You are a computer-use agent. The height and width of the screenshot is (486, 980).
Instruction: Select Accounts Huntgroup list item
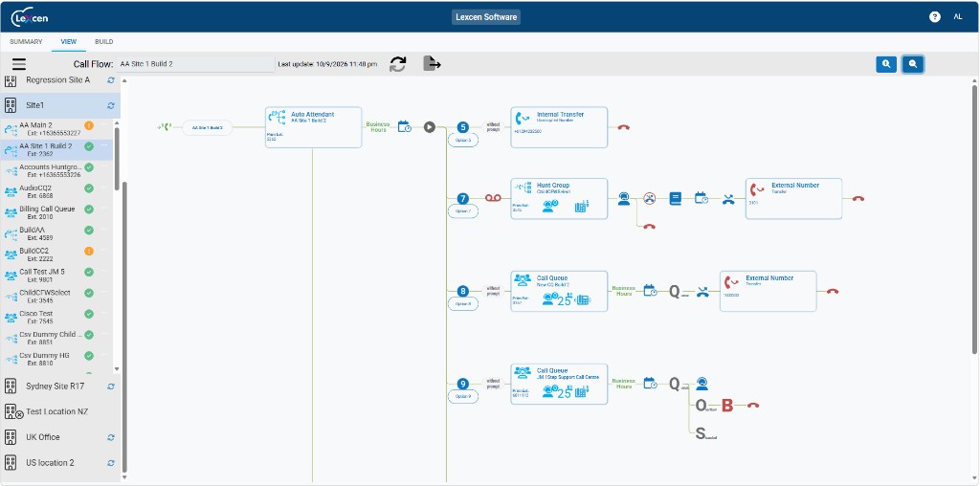click(x=56, y=170)
